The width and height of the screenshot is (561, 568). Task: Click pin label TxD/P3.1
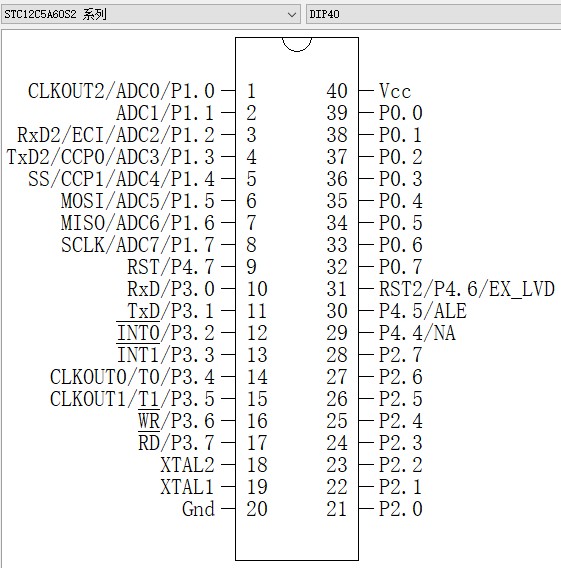click(171, 311)
